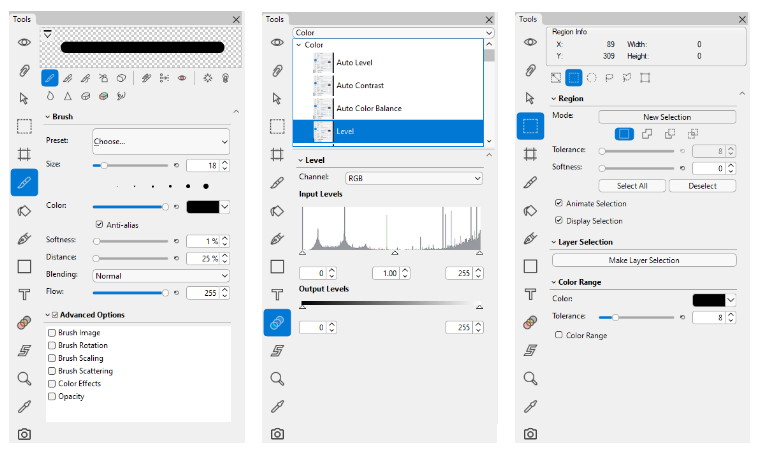Select pointer arrow tool in Region panel sidebar

(x=530, y=98)
